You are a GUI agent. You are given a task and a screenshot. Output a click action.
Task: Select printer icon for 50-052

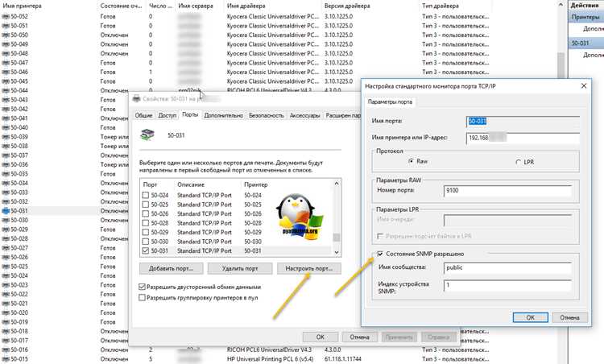click(x=6, y=17)
